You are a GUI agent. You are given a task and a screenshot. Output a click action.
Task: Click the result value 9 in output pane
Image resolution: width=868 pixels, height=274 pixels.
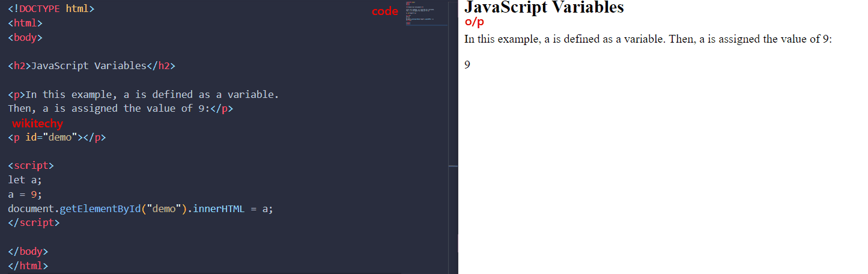pyautogui.click(x=467, y=64)
